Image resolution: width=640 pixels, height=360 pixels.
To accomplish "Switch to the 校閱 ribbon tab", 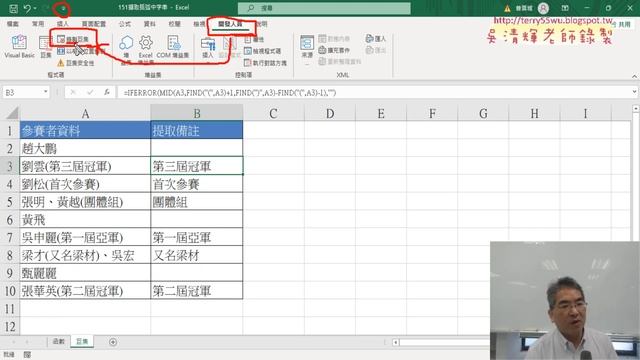I will point(175,24).
